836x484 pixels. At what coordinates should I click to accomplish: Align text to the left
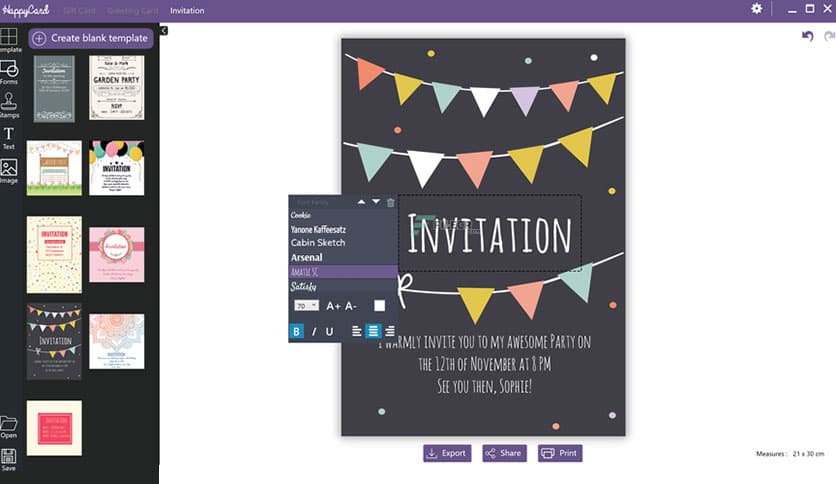coord(357,332)
